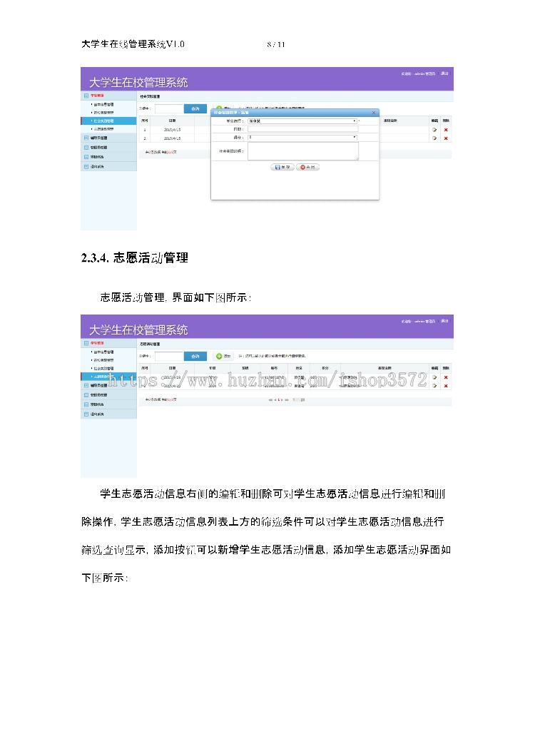Open the student dropdown in the add dialog
This screenshot has height=756, width=535.
[302, 121]
